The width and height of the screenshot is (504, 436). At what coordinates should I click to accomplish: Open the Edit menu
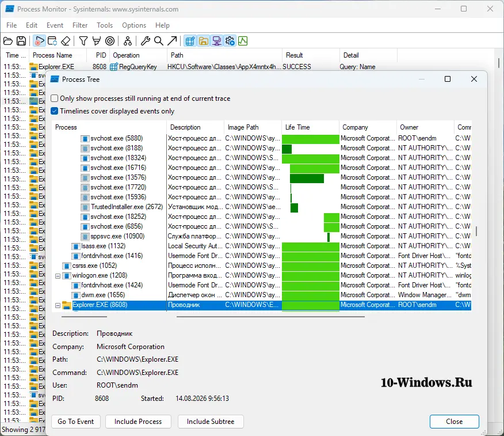pyautogui.click(x=32, y=25)
